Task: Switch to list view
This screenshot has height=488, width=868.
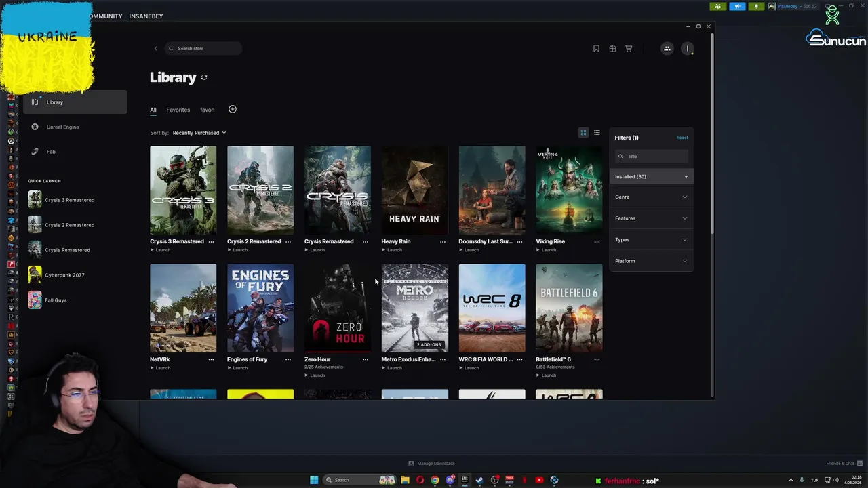Action: tap(597, 133)
